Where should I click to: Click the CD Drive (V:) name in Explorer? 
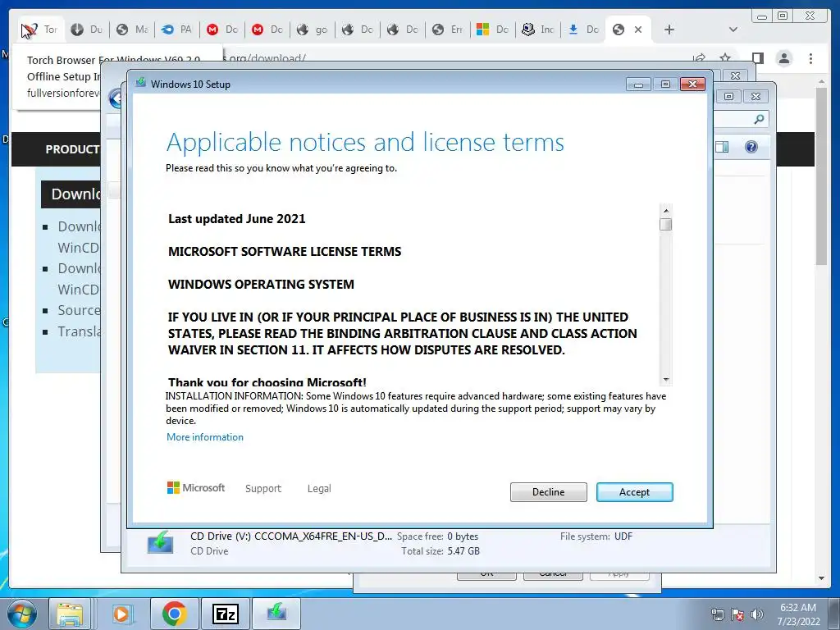click(x=291, y=536)
